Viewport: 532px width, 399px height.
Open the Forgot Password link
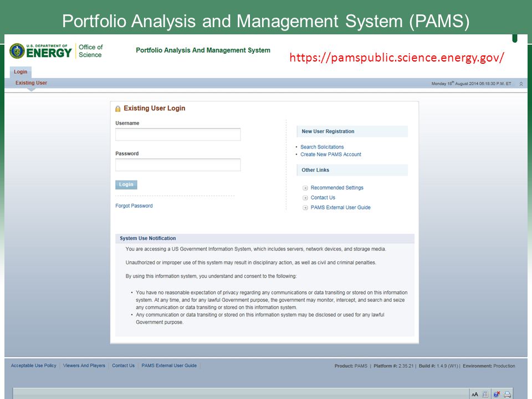coord(134,206)
